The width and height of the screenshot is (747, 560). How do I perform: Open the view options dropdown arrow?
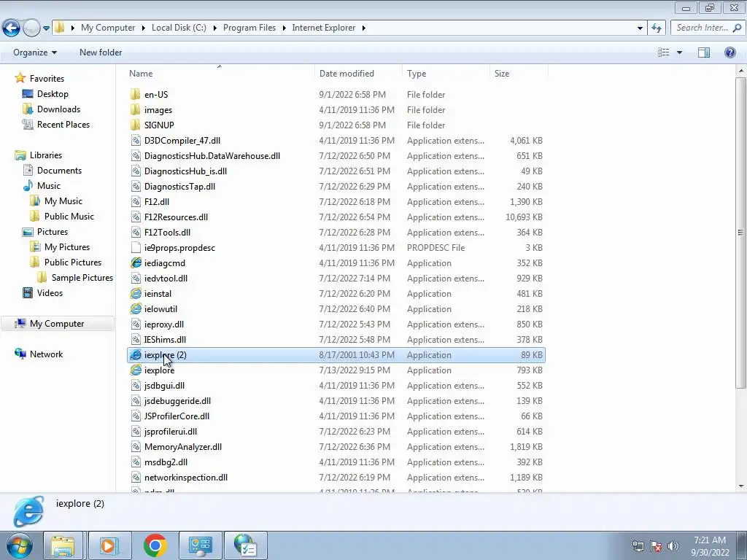coord(679,52)
